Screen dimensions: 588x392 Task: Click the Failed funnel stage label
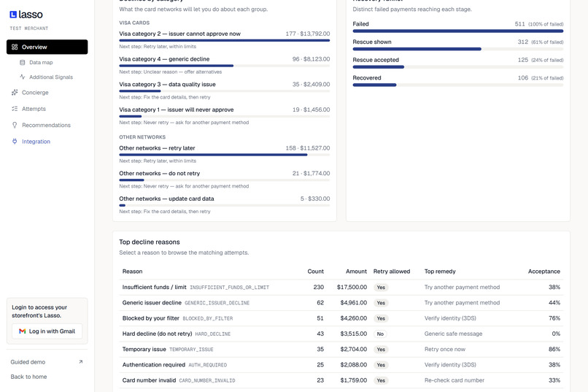360,24
